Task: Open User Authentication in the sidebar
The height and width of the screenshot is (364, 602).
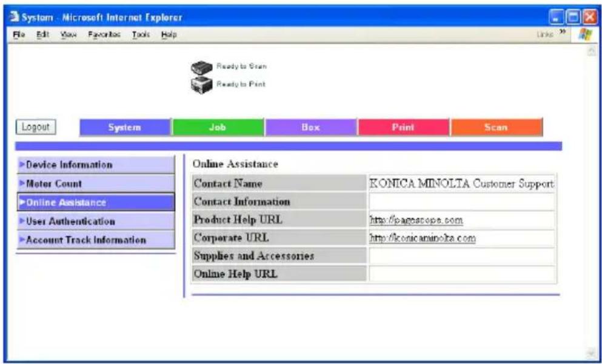Action: pyautogui.click(x=96, y=221)
